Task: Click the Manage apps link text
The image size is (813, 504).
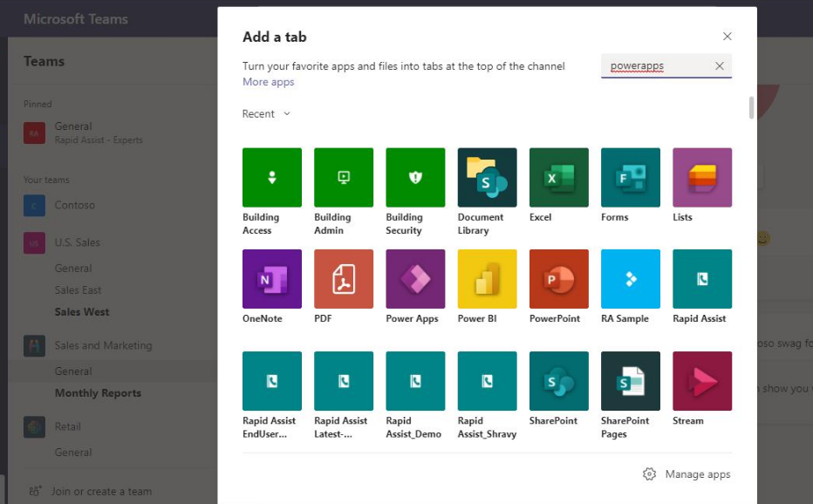Action: coord(697,474)
